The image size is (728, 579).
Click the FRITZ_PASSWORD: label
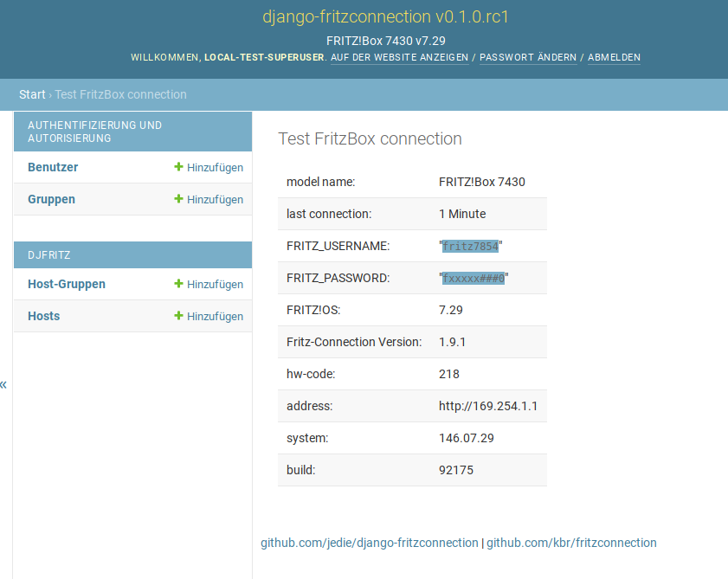click(x=338, y=278)
